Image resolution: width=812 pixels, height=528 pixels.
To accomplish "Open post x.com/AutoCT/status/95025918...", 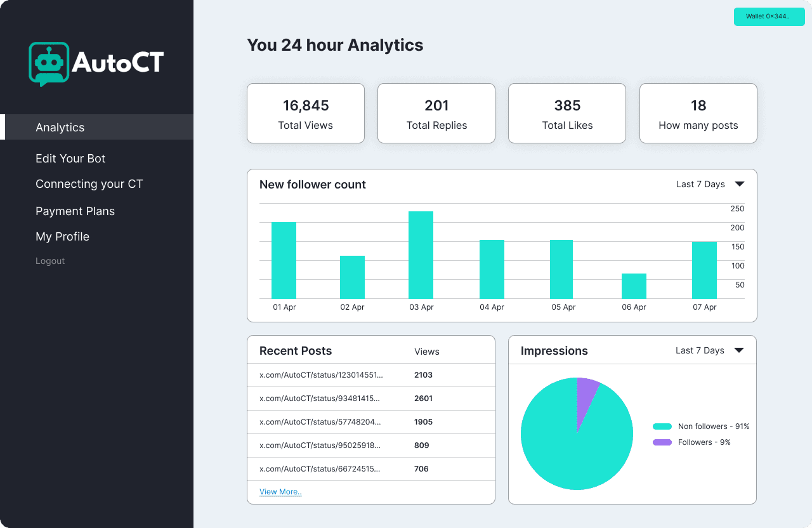I will (320, 445).
